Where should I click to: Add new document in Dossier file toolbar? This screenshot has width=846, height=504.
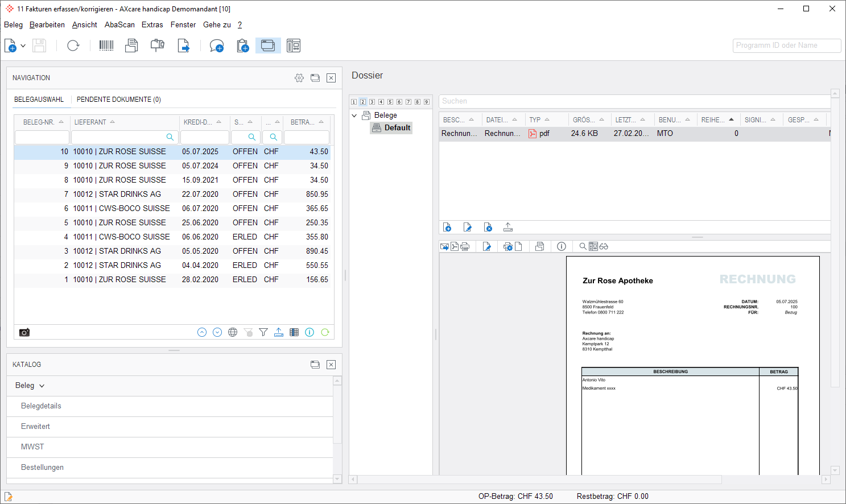point(447,228)
